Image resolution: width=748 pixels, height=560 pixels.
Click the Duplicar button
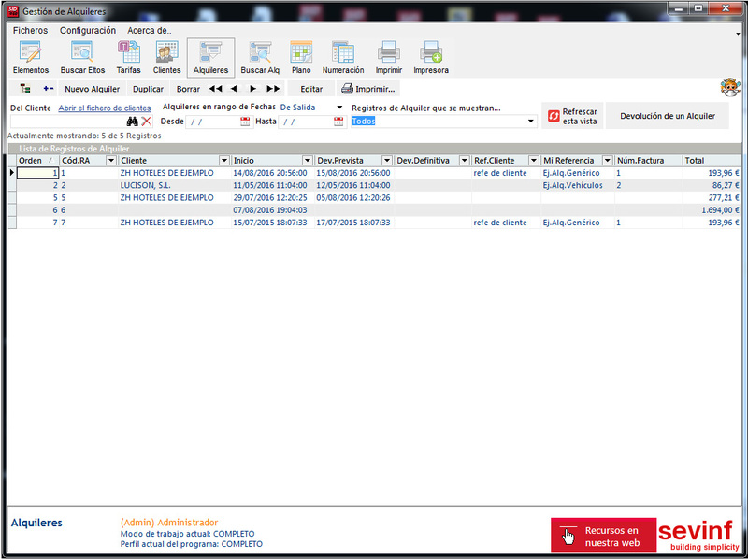pos(148,89)
